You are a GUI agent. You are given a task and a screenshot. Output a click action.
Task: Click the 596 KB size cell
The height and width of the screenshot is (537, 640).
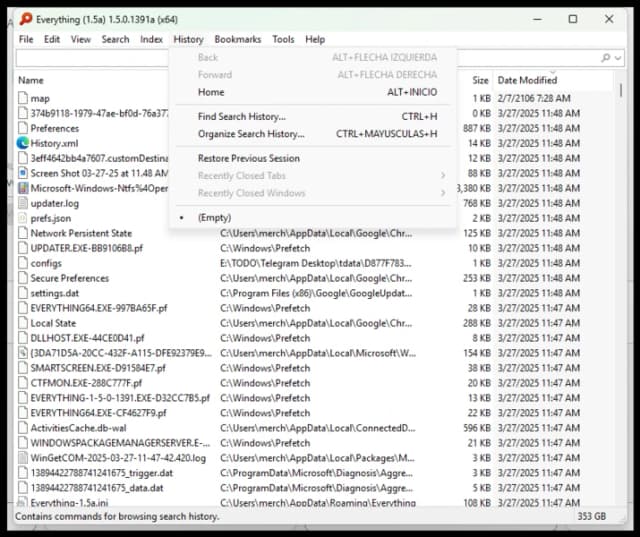click(x=477, y=428)
